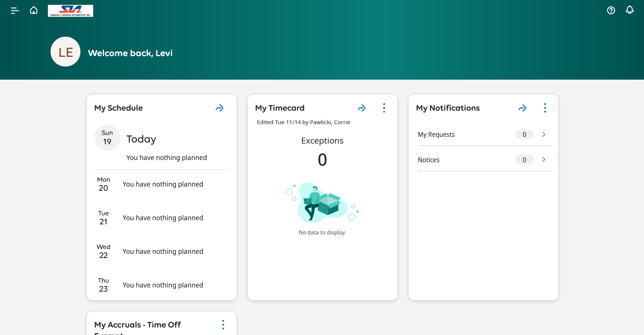The image size is (644, 335).
Task: Open the main navigation hamburger menu
Action: pyautogui.click(x=15, y=10)
